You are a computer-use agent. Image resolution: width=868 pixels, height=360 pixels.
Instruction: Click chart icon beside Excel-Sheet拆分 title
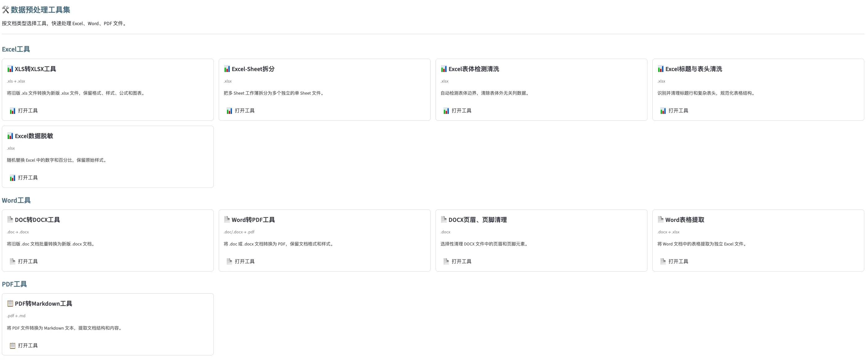(227, 69)
